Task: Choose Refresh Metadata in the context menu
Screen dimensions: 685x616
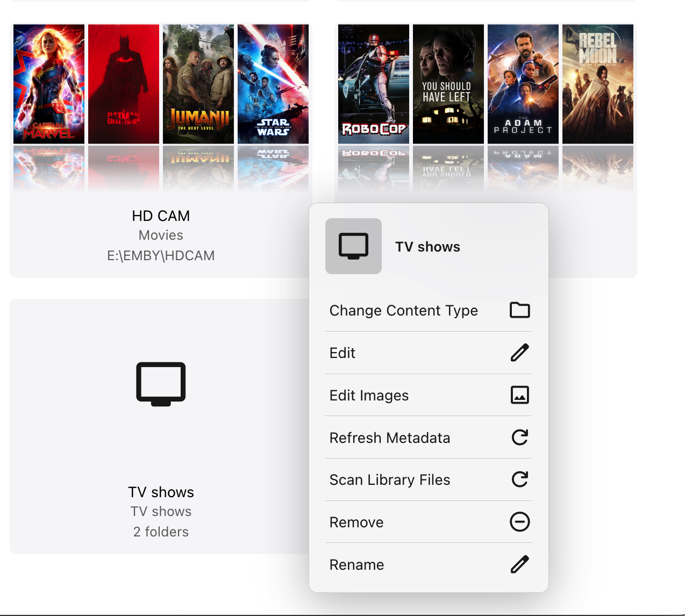Action: pyautogui.click(x=390, y=438)
